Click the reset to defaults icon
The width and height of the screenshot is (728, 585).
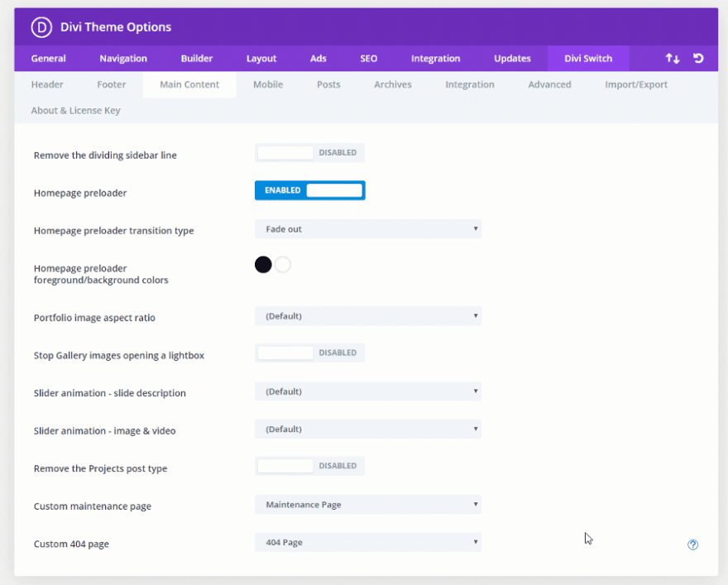698,58
